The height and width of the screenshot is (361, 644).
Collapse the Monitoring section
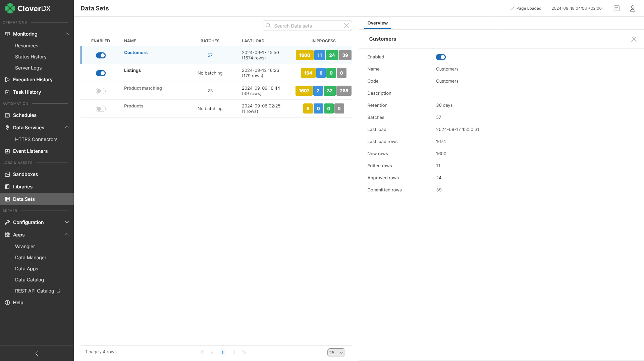pos(66,34)
